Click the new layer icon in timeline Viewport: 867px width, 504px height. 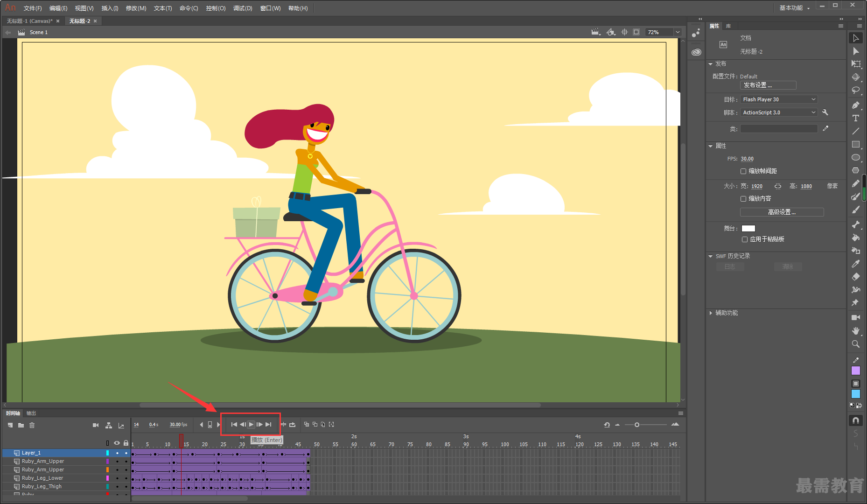(x=10, y=425)
